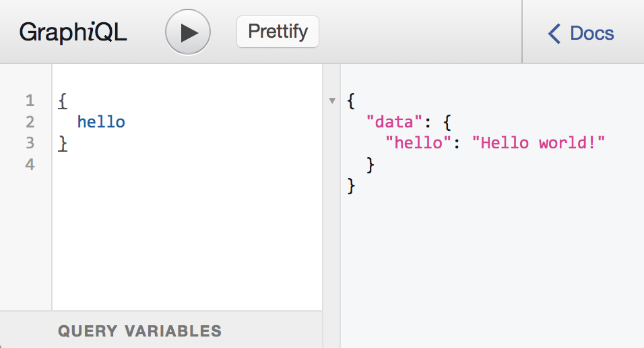Run the query with the play button
The image size is (644, 348).
point(188,32)
